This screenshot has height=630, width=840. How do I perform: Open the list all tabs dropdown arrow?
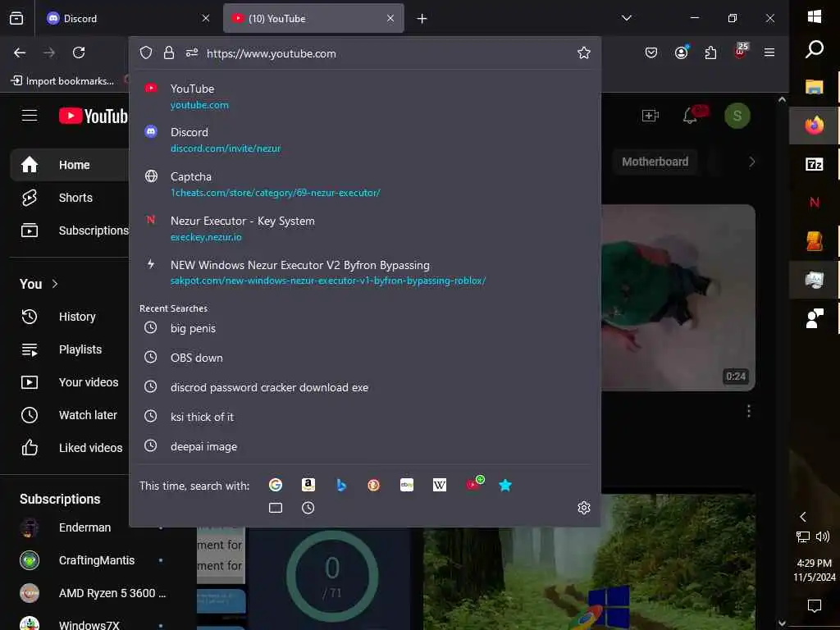(626, 18)
